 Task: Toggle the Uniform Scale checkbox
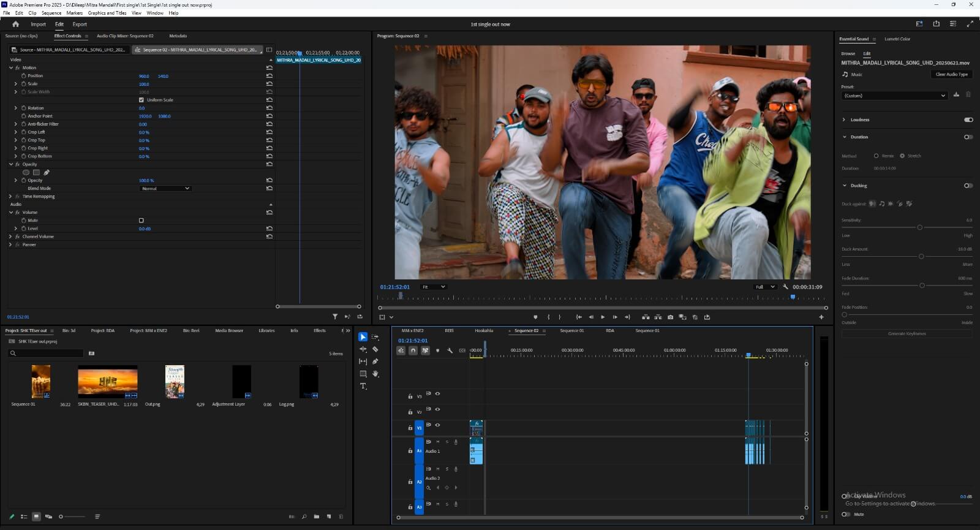[141, 100]
